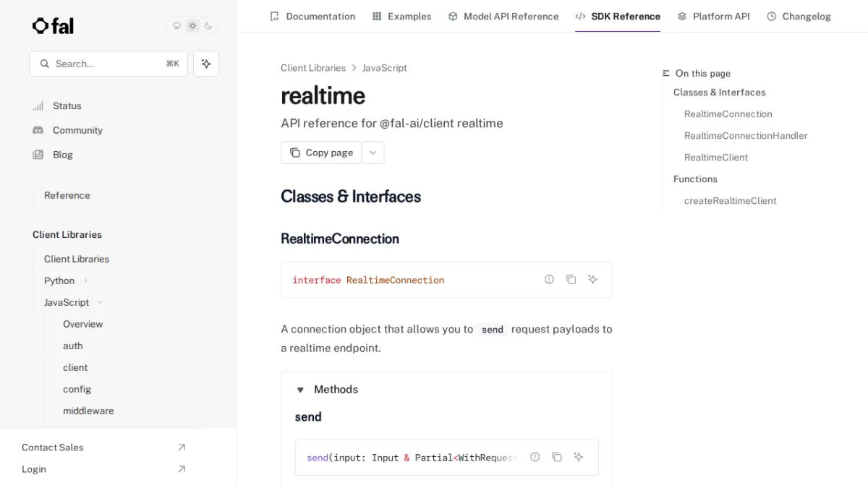Expand the Python section chevron

point(85,281)
